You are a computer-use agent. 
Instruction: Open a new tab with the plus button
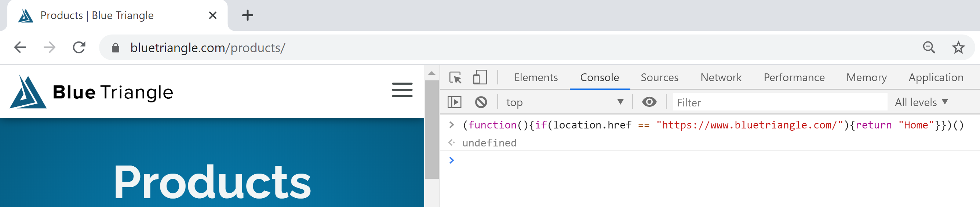pyautogui.click(x=248, y=16)
